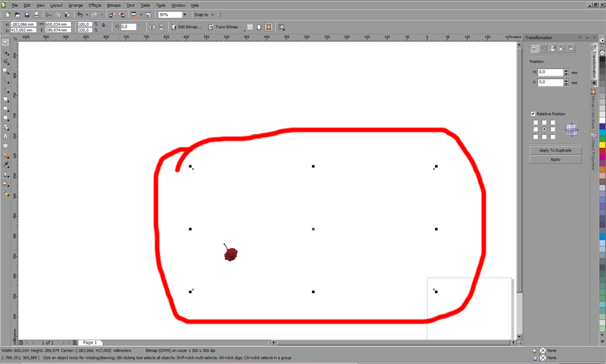The height and width of the screenshot is (364, 606).
Task: Select the Rectangle tool
Action: coord(5,99)
